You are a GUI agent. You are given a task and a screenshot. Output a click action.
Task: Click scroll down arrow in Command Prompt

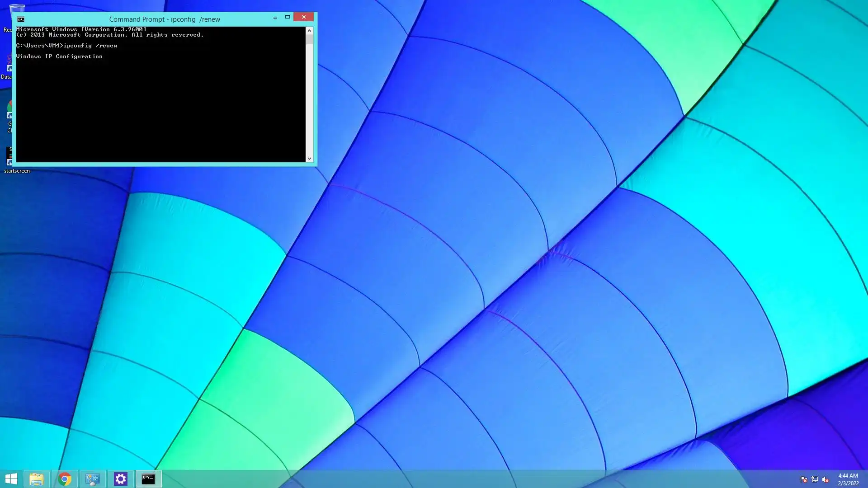309,158
